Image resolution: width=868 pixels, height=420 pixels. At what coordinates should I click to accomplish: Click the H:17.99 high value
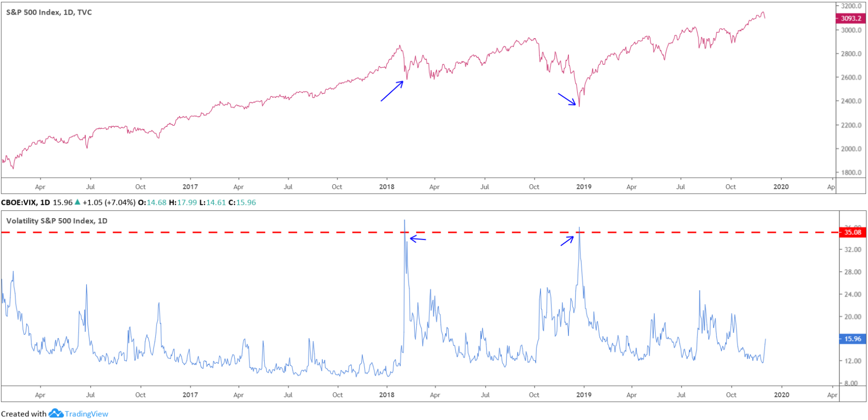183,202
